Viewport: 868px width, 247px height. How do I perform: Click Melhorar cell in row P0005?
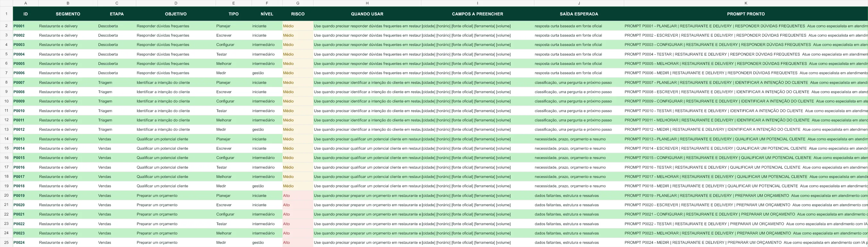pyautogui.click(x=233, y=63)
